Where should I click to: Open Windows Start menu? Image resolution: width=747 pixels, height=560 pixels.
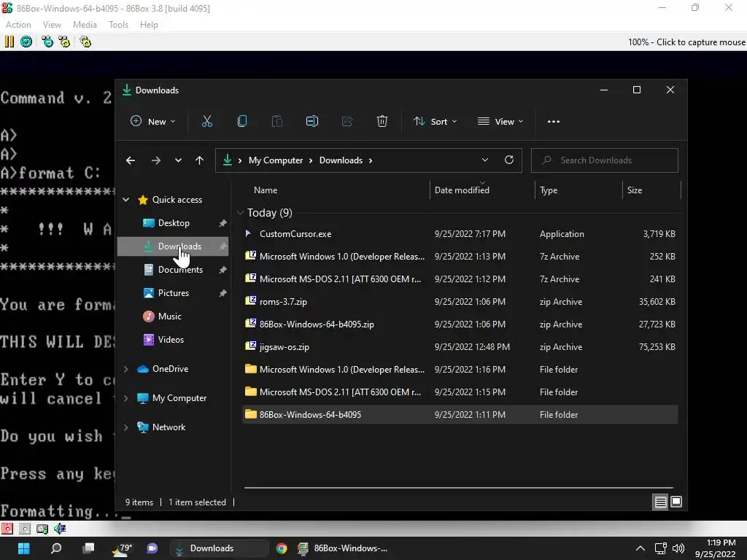pos(24,548)
